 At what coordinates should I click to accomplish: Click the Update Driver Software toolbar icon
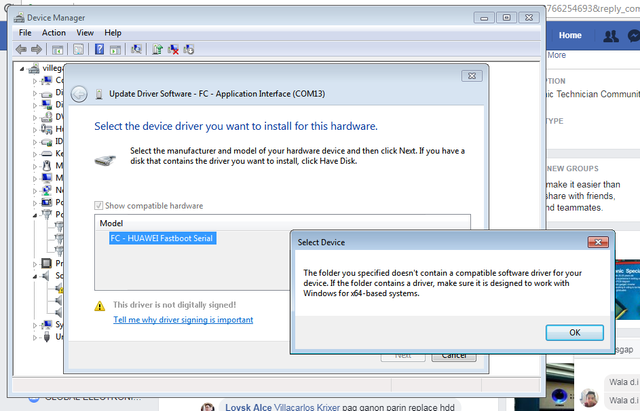coord(158,49)
